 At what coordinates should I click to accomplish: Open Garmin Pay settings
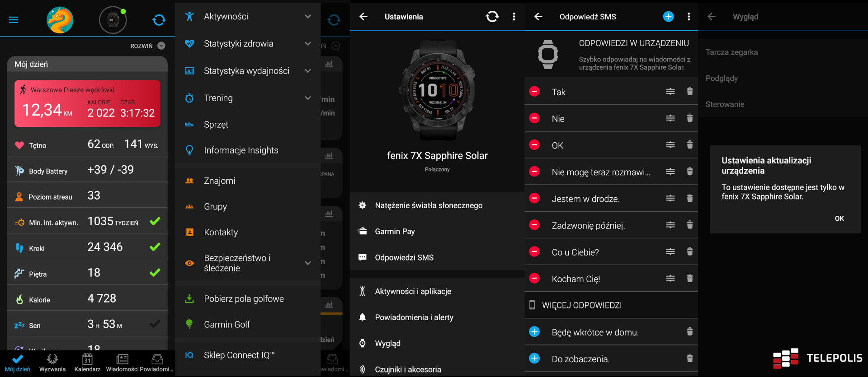[395, 232]
